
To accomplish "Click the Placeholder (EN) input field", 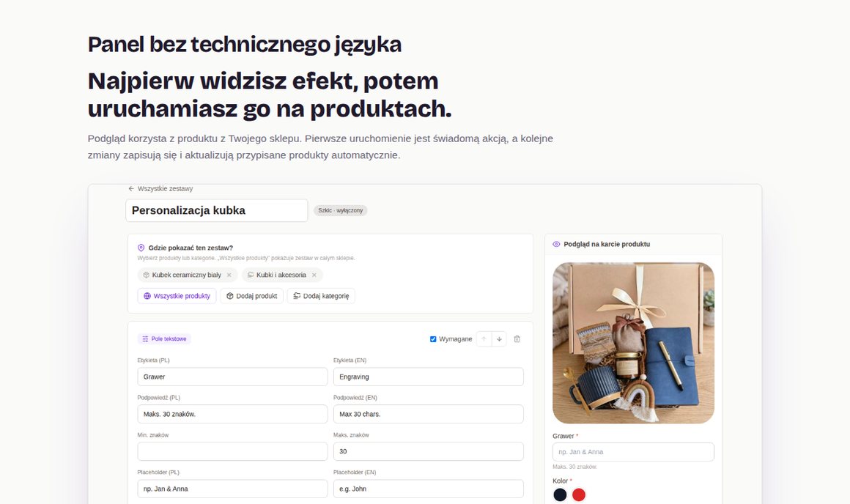I will 428,489.
